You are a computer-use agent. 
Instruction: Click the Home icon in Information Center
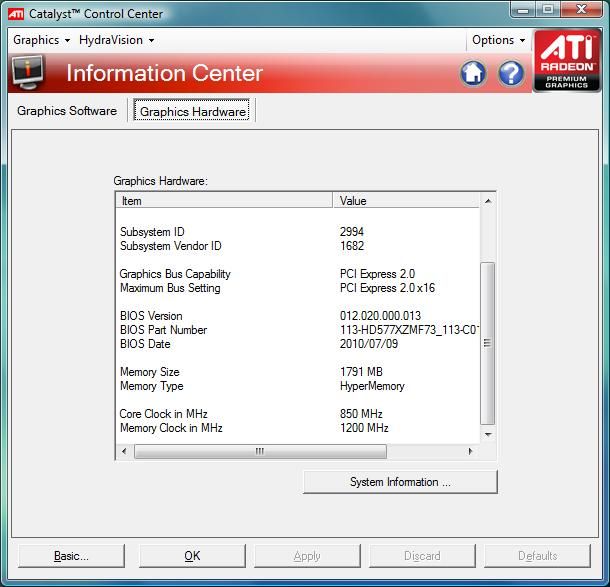473,73
